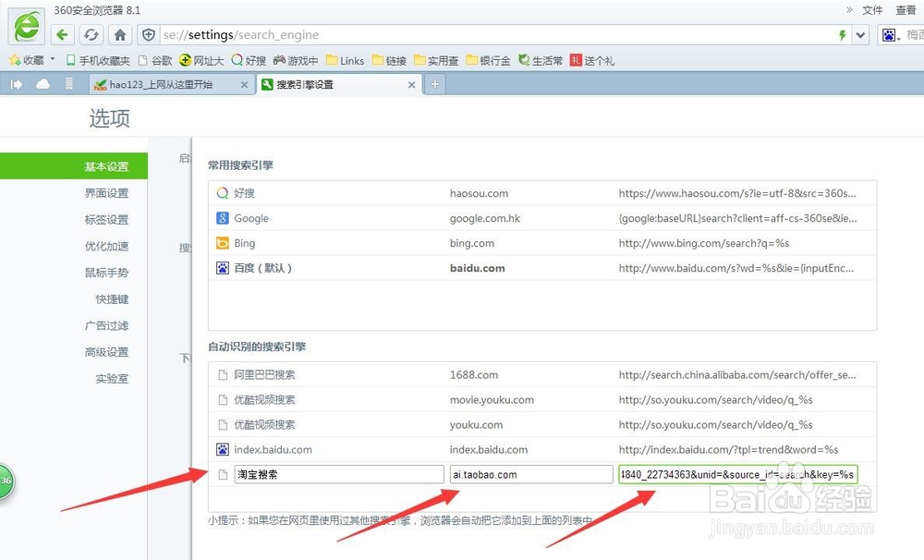Select 实验室 in settings sidebar

pos(112,379)
